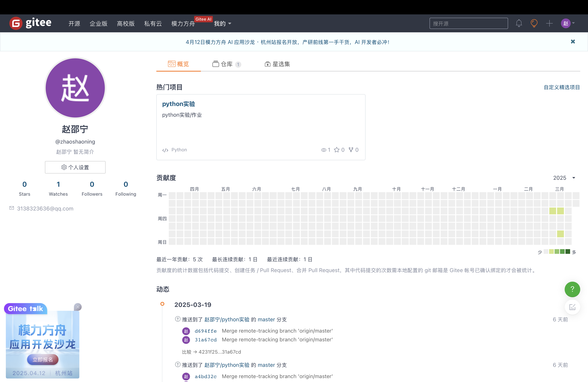Viewport: 588px width, 382px height.
Task: Click the 个人设置 button
Action: (x=75, y=167)
